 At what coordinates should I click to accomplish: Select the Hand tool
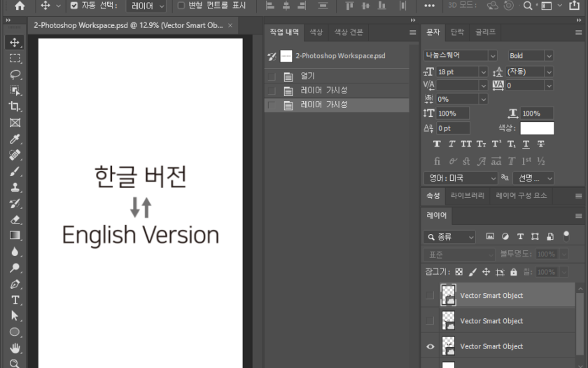tap(15, 348)
